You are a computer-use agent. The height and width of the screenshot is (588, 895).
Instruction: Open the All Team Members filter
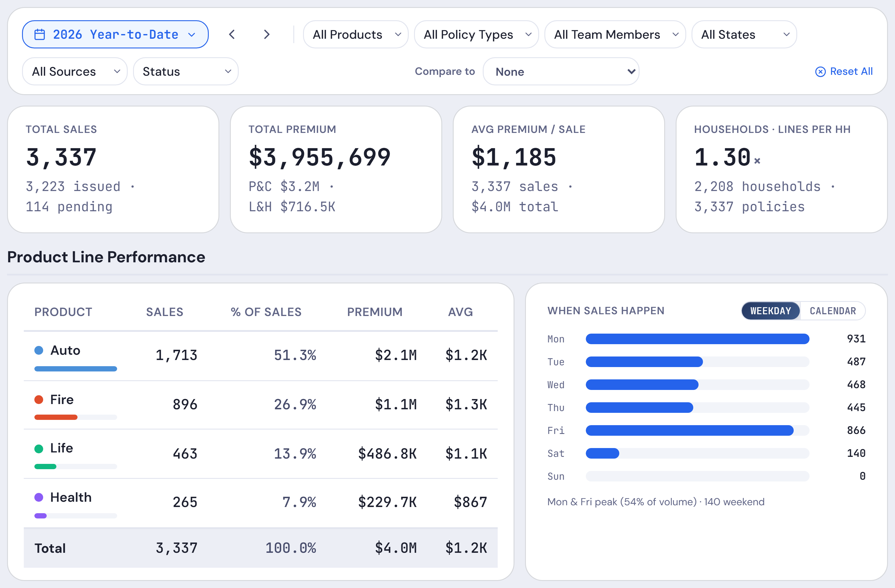(615, 35)
